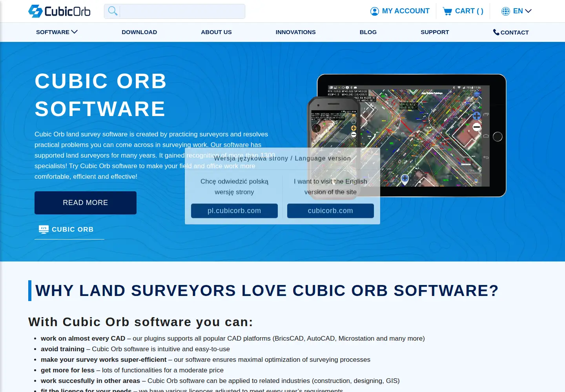Click 'work succesfully in other areas' text
565x392 pixels.
tap(90, 381)
